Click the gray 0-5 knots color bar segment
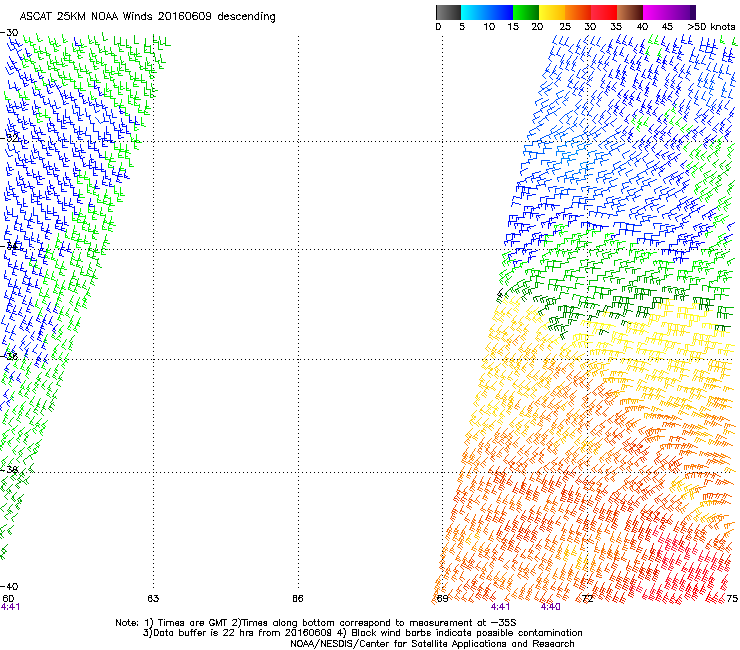This screenshot has width=740, height=650. coord(448,12)
